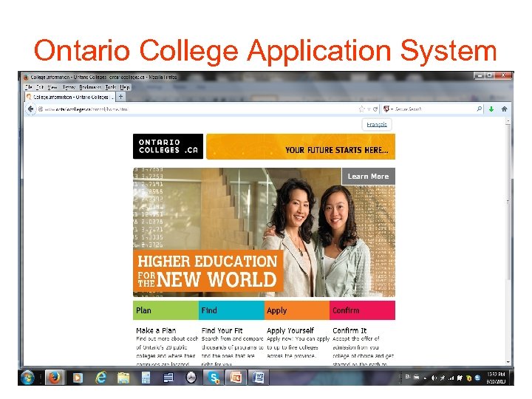
Task: Click the Apply Yourself heading
Action: click(290, 330)
